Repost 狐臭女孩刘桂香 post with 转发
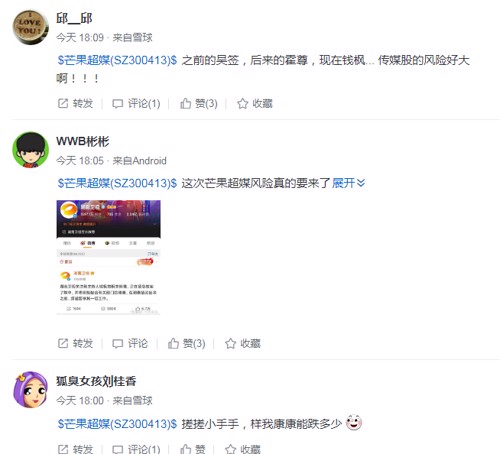The height and width of the screenshot is (454, 500). coord(75,449)
